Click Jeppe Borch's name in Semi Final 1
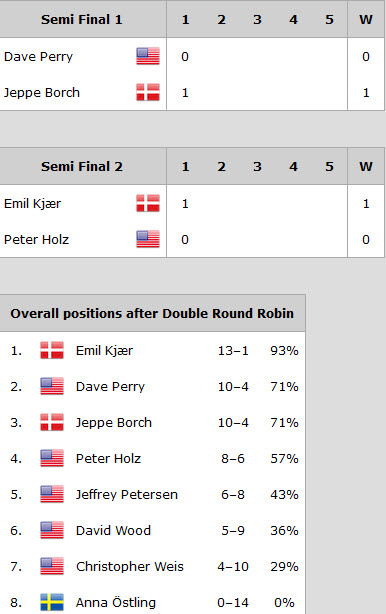This screenshot has height=614, width=386. 42,93
